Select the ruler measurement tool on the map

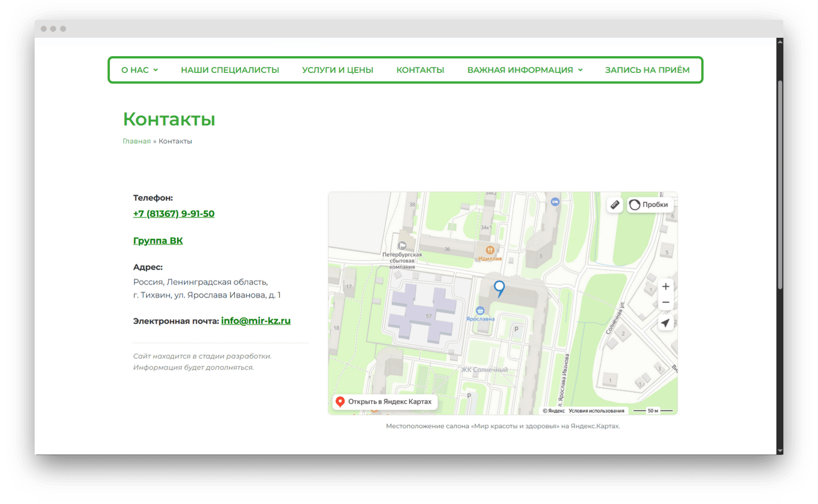[614, 205]
